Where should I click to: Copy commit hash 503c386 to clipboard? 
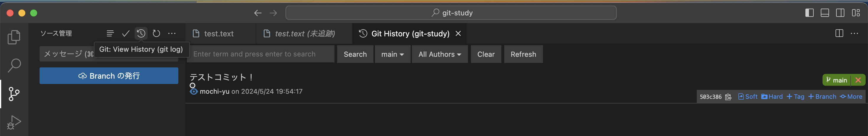point(728,97)
